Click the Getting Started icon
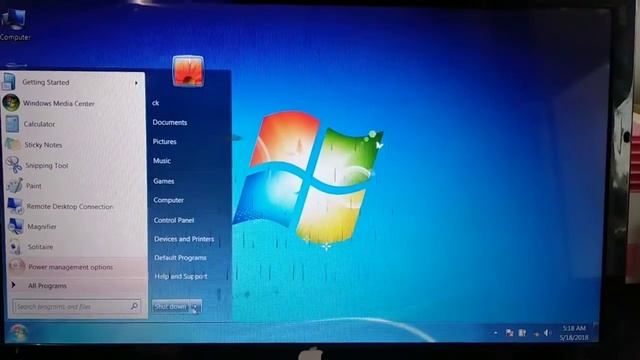 pos(8,82)
